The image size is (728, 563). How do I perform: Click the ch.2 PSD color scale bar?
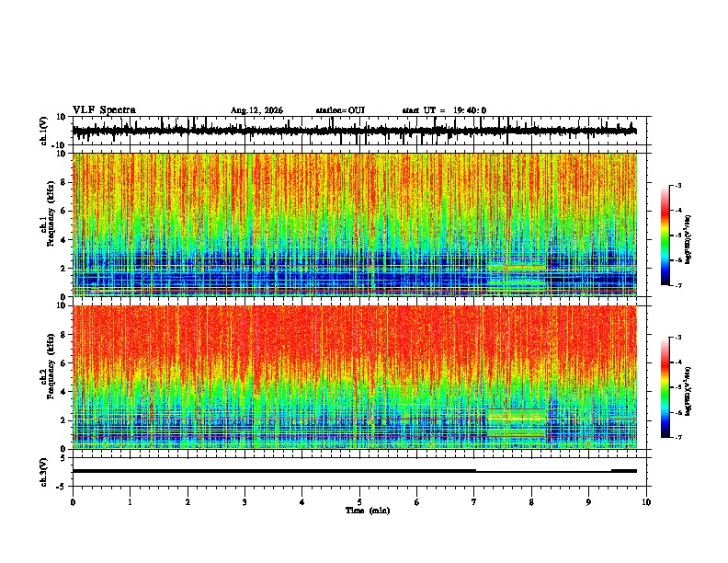pyautogui.click(x=665, y=387)
